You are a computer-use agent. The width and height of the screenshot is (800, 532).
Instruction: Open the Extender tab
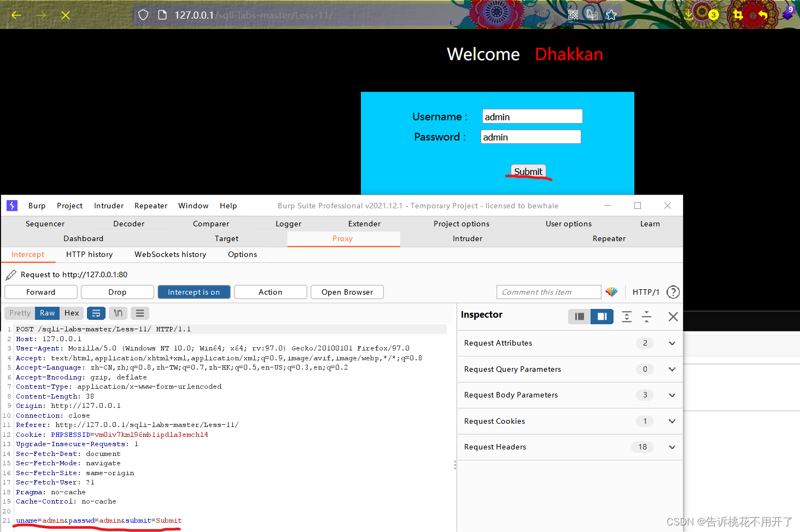365,224
